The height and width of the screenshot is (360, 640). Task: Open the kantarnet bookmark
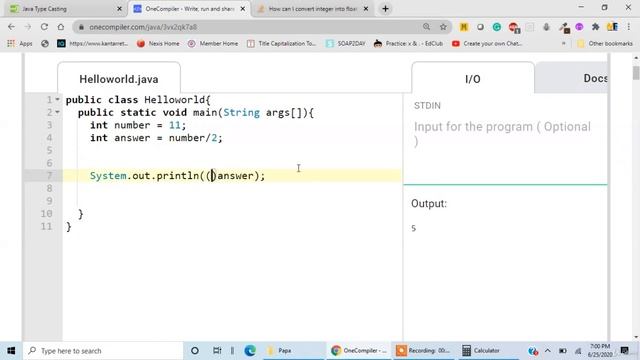pos(93,43)
